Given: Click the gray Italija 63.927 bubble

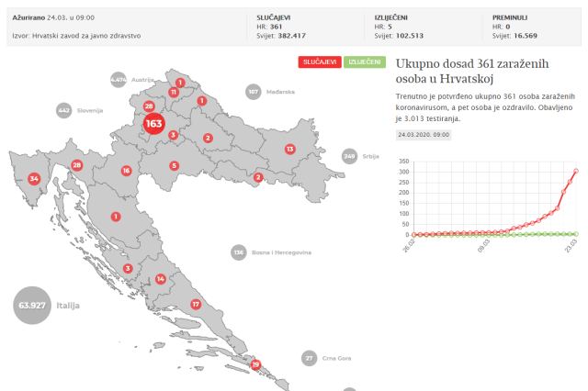Looking at the screenshot, I should [x=33, y=306].
